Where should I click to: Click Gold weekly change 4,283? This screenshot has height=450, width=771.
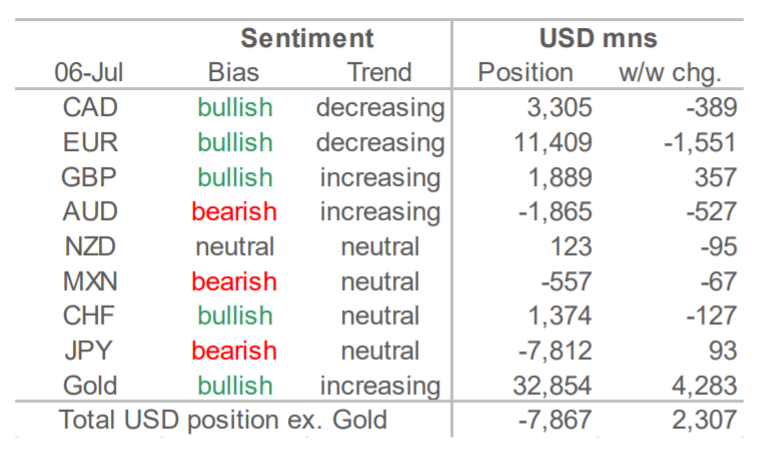tap(704, 387)
